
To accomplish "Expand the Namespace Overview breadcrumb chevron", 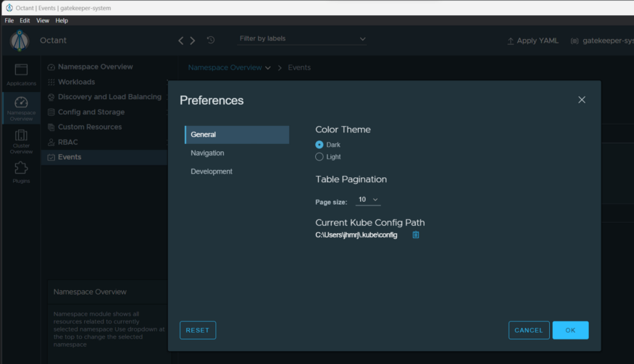I will (x=268, y=68).
